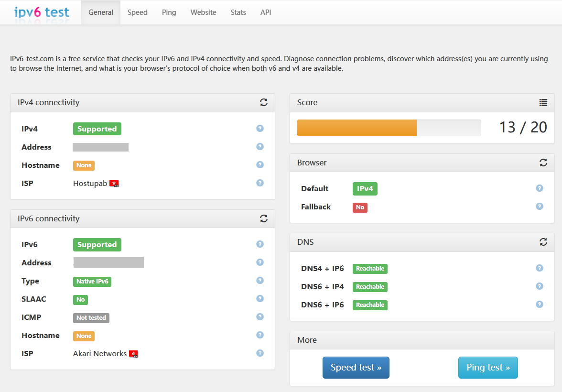Screen dimensions: 562x392
Task: Open help icon next to SLAAC
Action: [260, 299]
